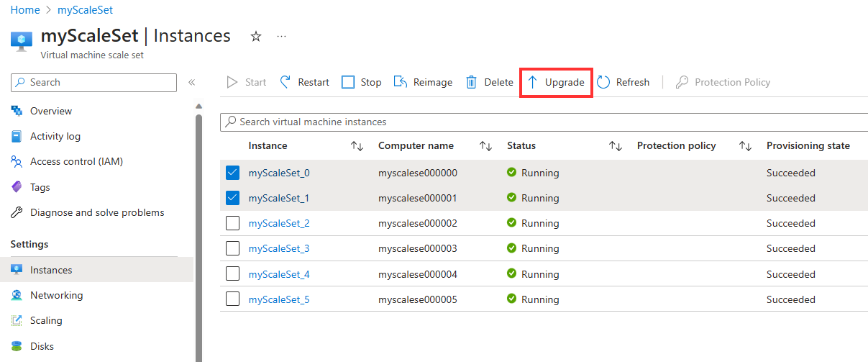Sort by the Instance column arrows
This screenshot has height=362, width=868.
[357, 146]
